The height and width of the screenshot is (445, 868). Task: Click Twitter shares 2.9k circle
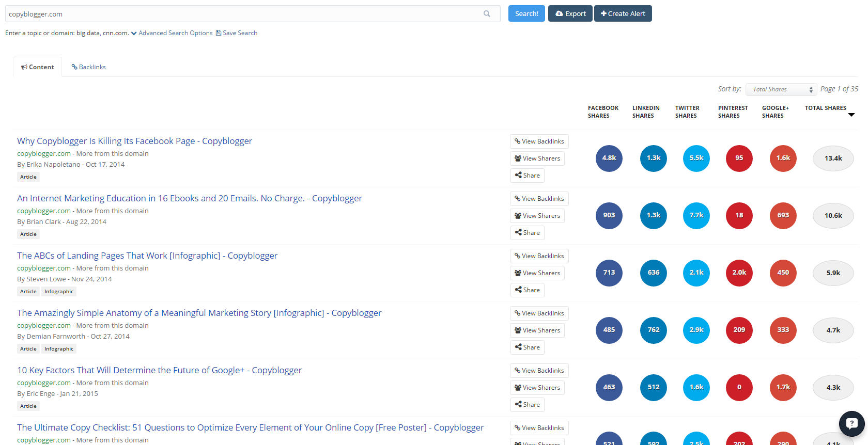tap(696, 330)
